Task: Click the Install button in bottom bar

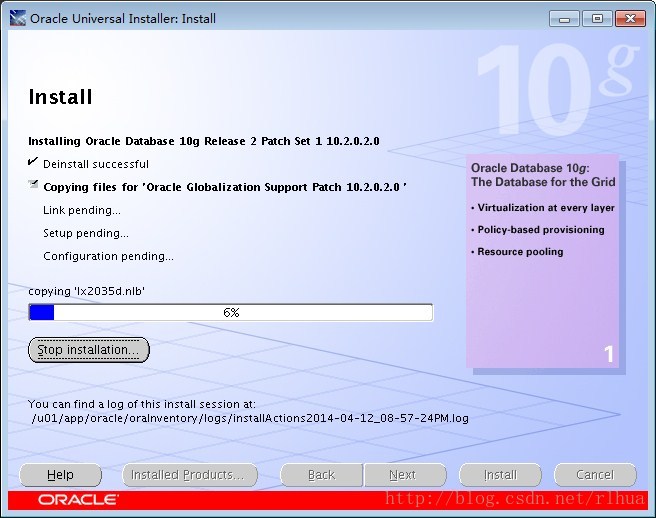Action: point(500,475)
